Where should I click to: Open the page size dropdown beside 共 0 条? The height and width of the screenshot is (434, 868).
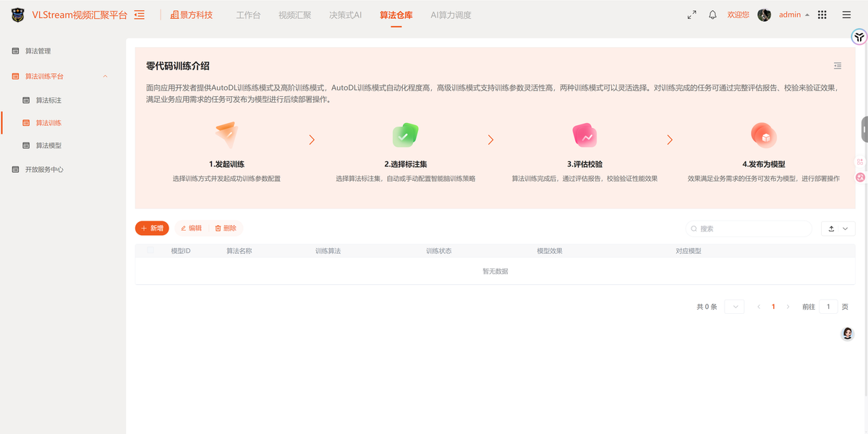pos(734,307)
